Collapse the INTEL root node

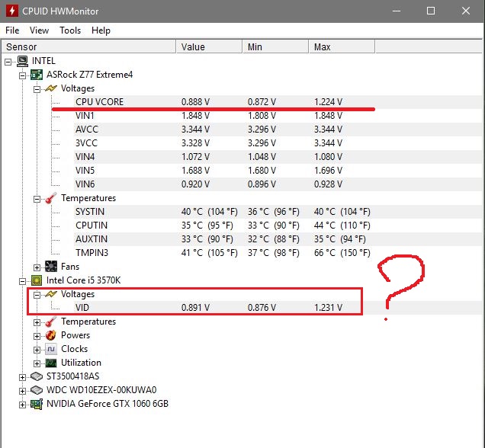coord(8,62)
